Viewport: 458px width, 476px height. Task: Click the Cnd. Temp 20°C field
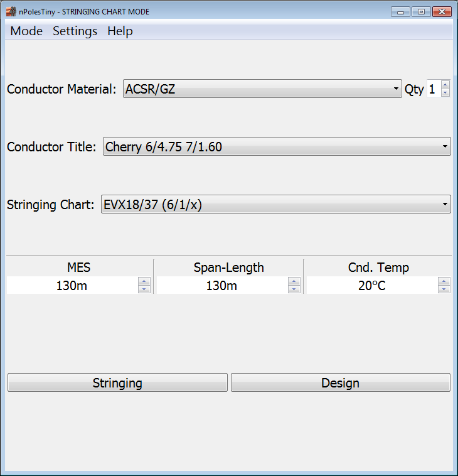[372, 285]
